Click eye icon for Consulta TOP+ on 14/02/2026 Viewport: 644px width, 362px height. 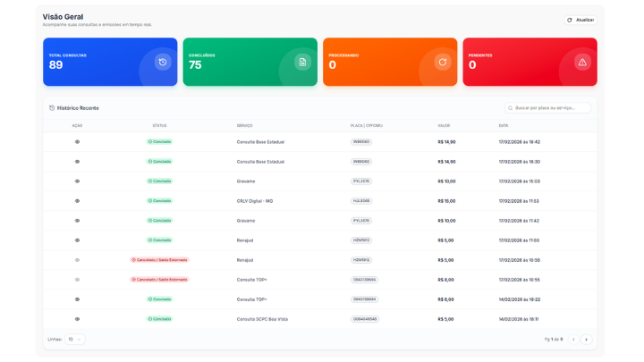pyautogui.click(x=77, y=299)
